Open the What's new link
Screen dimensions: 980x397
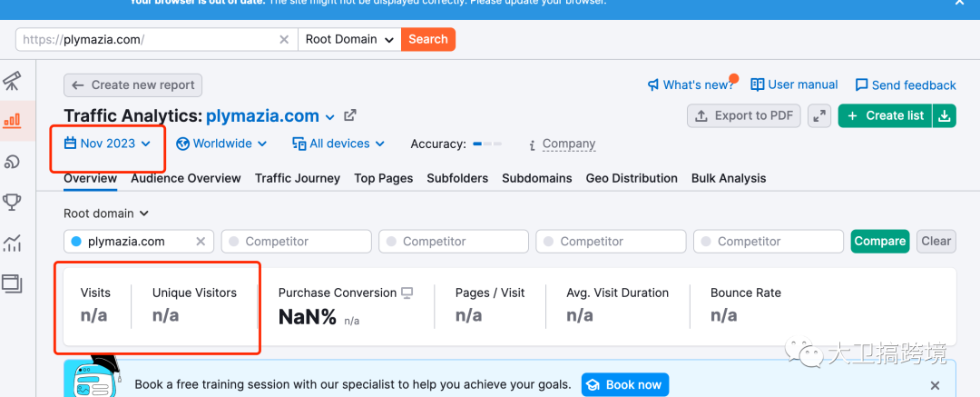click(691, 85)
